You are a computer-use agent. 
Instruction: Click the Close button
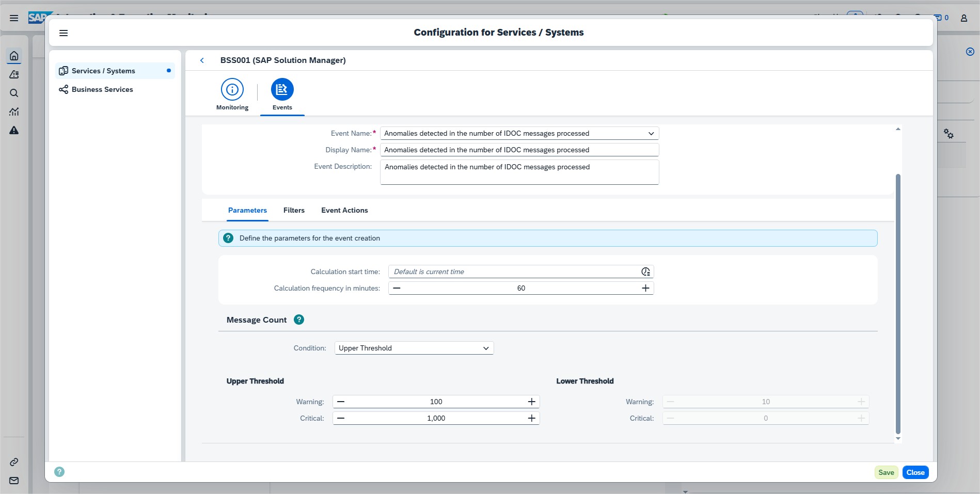pyautogui.click(x=915, y=472)
